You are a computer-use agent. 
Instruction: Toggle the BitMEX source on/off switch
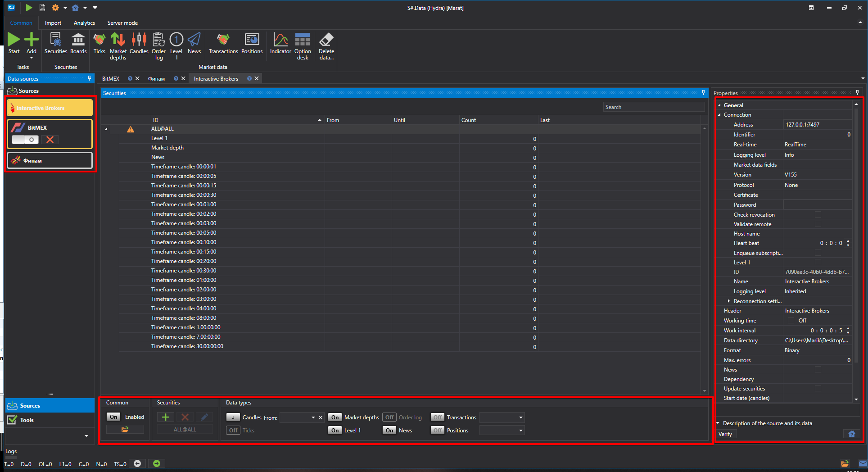[x=25, y=140]
